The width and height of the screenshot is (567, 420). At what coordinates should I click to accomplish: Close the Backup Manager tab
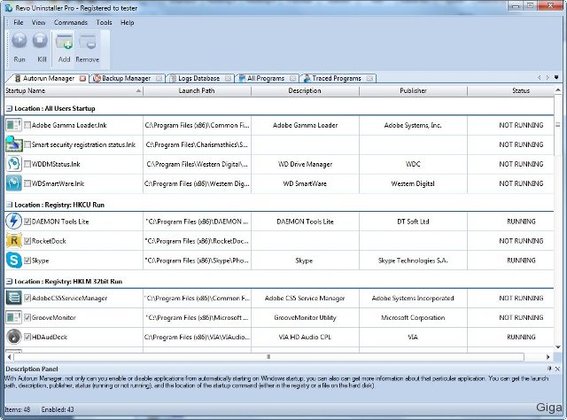point(159,78)
